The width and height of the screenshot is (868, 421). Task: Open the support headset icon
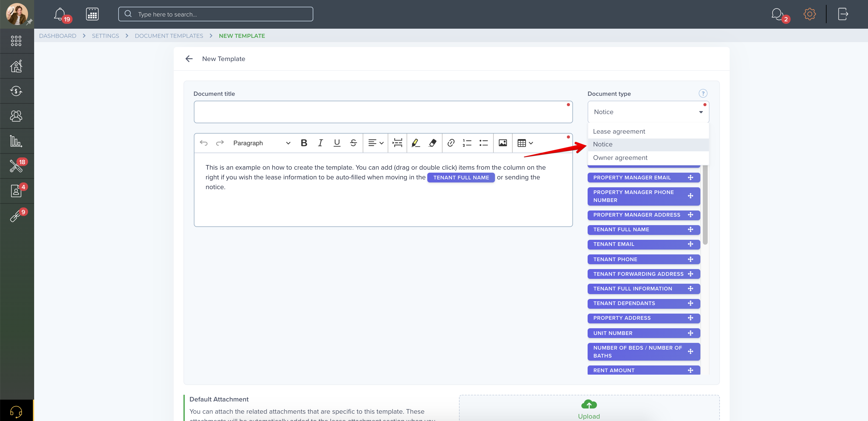click(16, 411)
